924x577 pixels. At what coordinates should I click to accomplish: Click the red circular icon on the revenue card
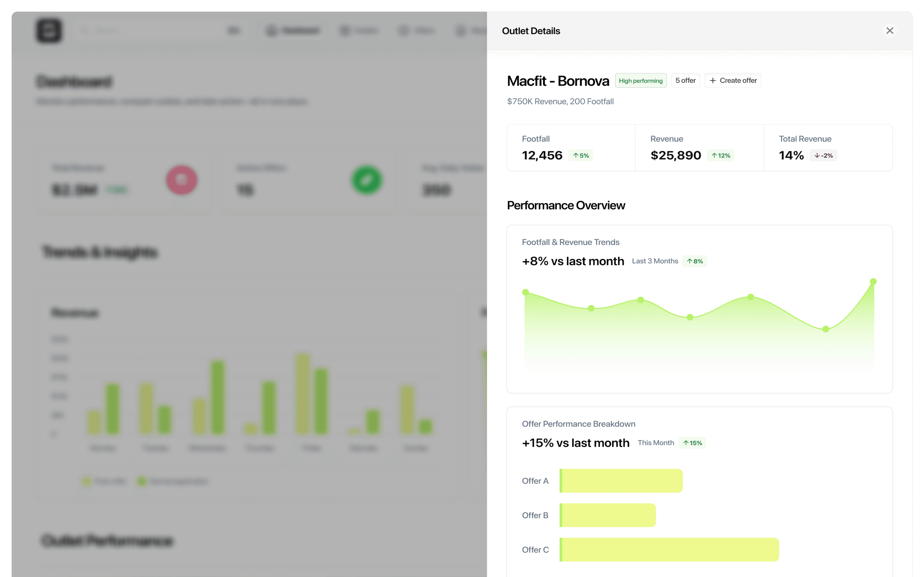tap(182, 180)
